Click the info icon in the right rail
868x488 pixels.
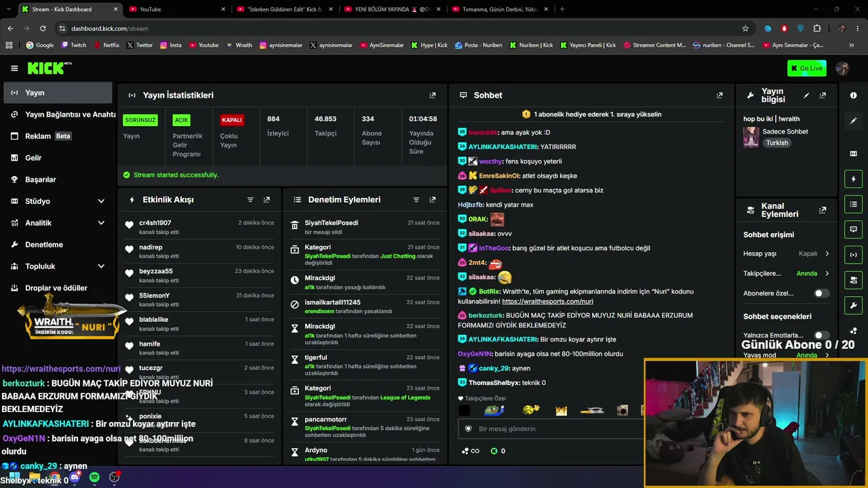click(x=853, y=96)
